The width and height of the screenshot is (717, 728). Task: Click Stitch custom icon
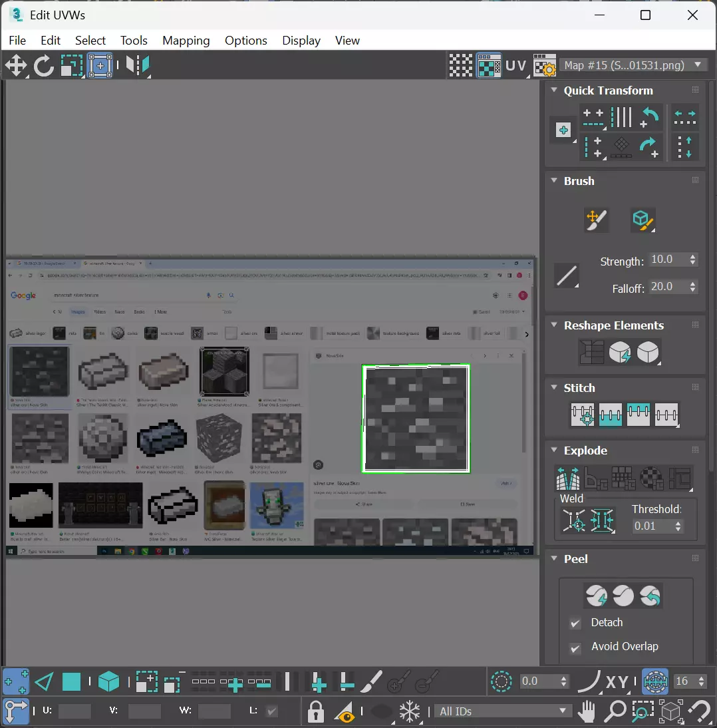coord(666,415)
